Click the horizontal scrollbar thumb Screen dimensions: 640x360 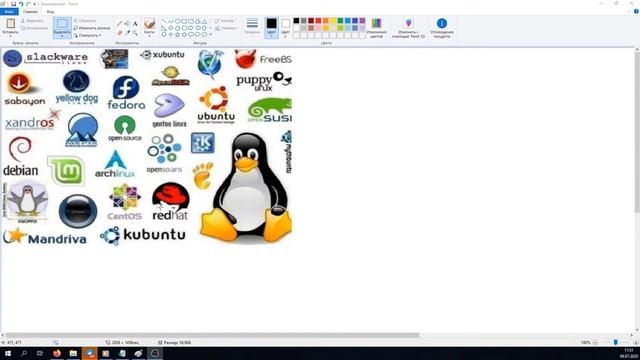tap(212, 335)
